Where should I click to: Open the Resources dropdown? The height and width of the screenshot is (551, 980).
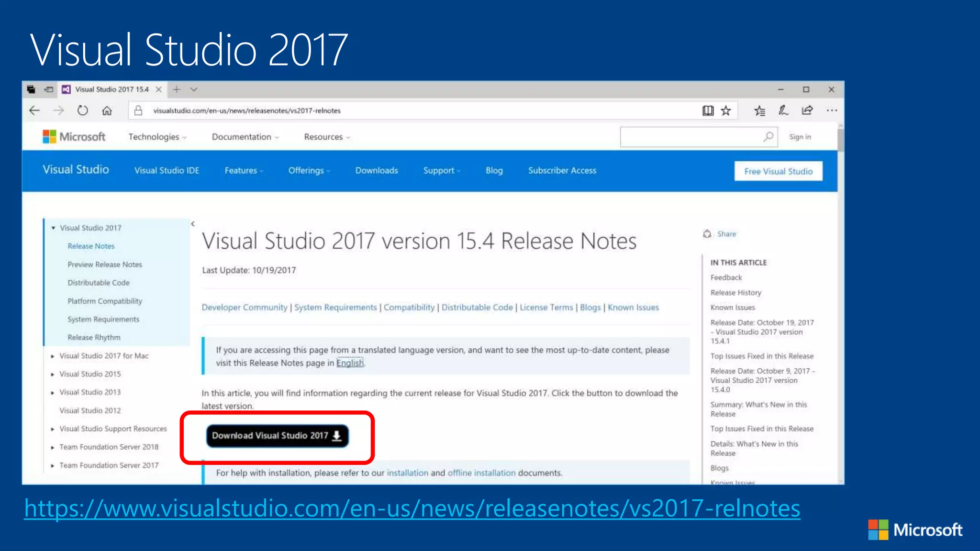click(x=327, y=137)
